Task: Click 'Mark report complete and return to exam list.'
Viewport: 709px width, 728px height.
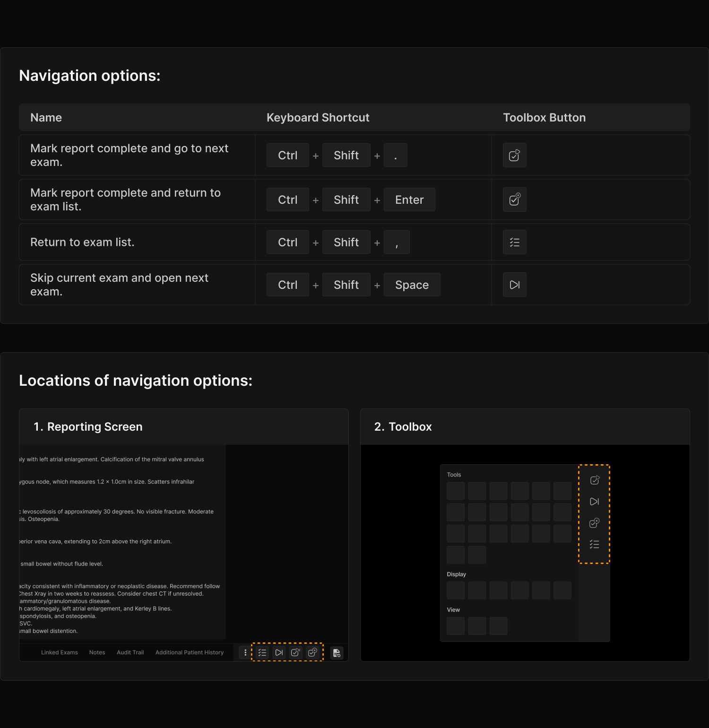Action: pyautogui.click(x=125, y=199)
